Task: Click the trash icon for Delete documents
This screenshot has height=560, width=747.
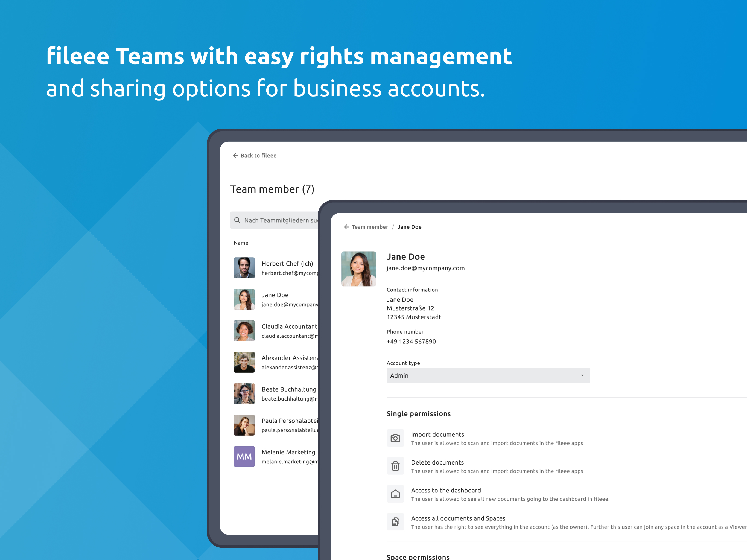Action: point(395,466)
